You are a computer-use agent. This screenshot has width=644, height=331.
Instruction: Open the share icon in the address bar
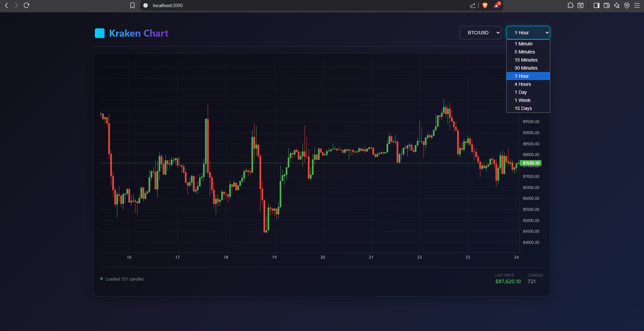[x=473, y=5]
